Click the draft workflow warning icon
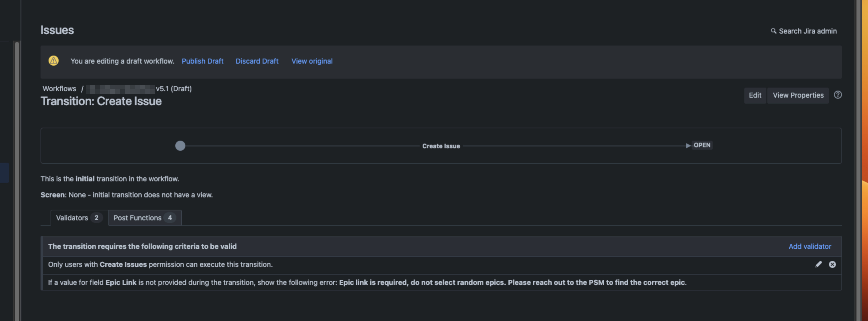Viewport: 868px width, 321px height. [x=54, y=61]
